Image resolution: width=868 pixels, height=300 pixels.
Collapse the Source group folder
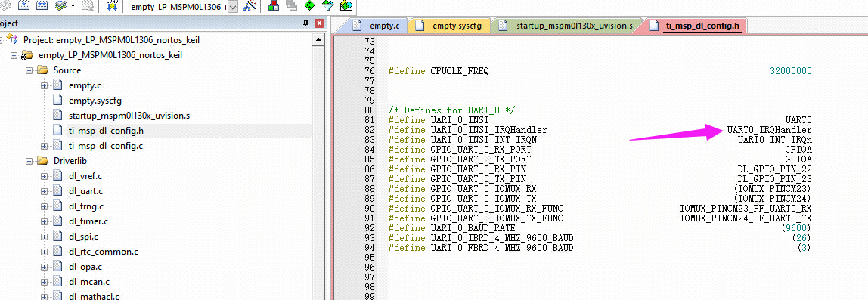pyautogui.click(x=29, y=70)
